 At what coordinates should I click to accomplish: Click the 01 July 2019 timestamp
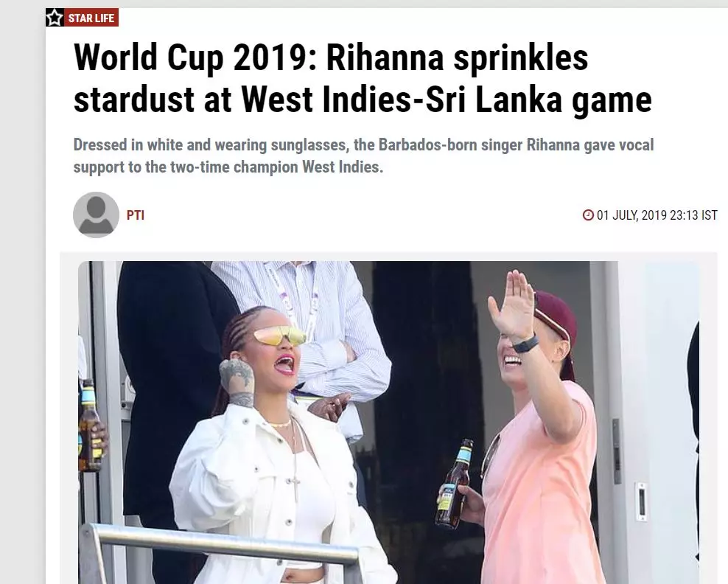coord(657,215)
